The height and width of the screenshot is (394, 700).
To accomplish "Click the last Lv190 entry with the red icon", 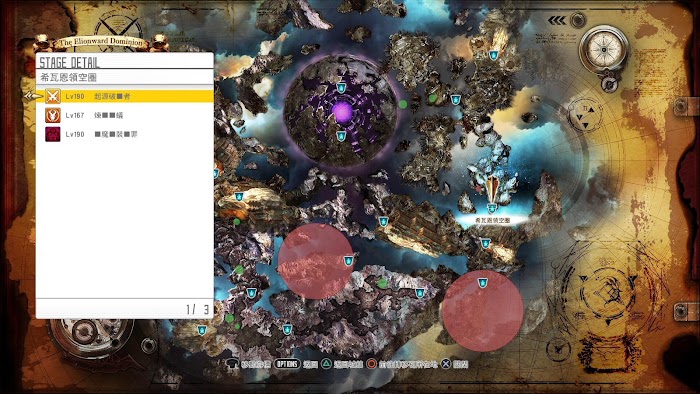I will click(x=125, y=134).
